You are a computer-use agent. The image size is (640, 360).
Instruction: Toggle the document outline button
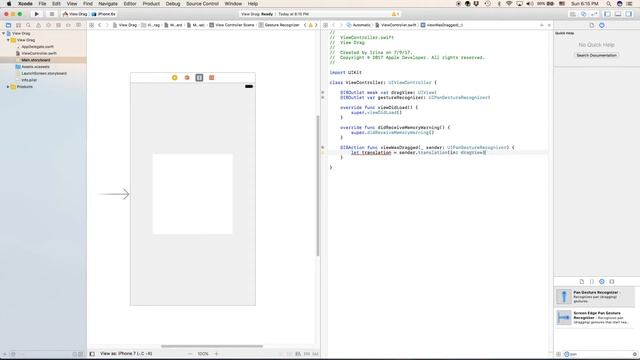pos(92,354)
